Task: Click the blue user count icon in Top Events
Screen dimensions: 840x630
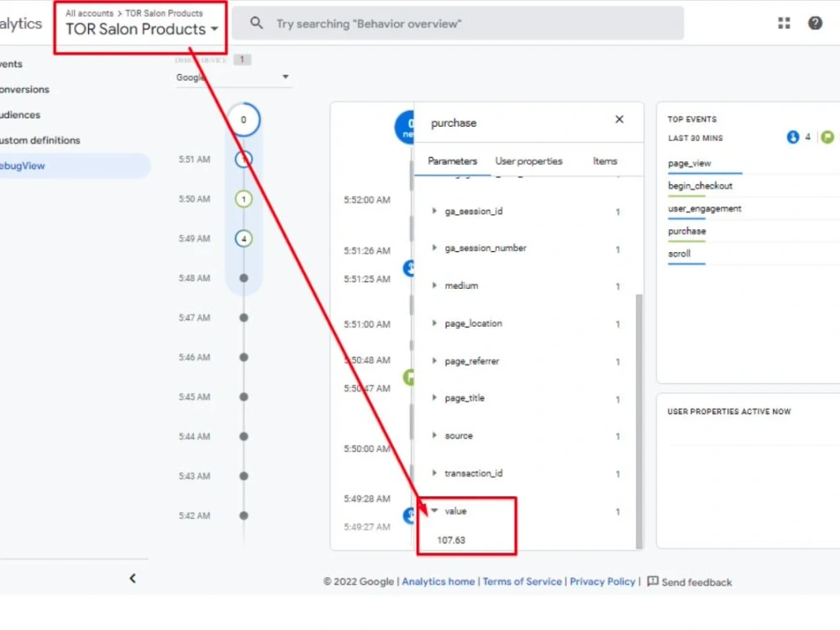Action: [792, 137]
